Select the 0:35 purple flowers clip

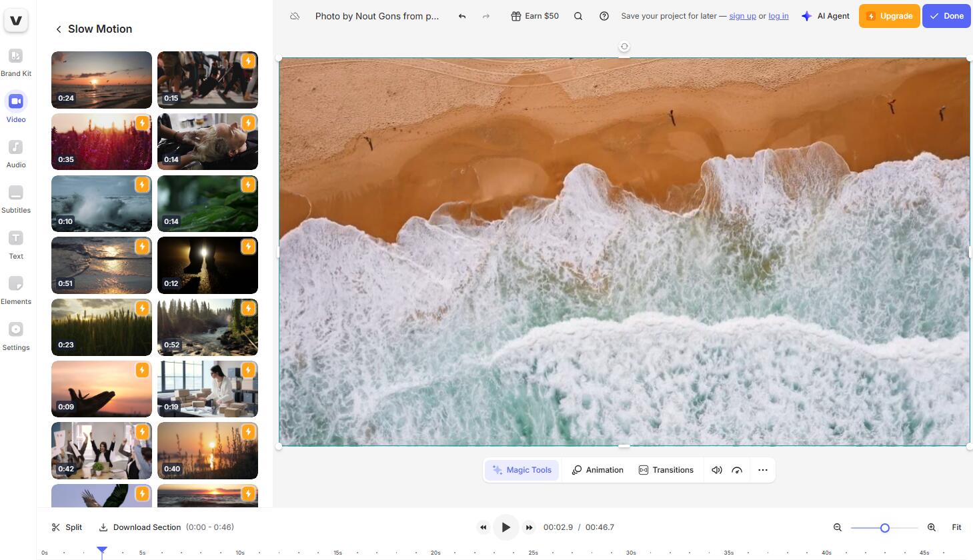(101, 141)
